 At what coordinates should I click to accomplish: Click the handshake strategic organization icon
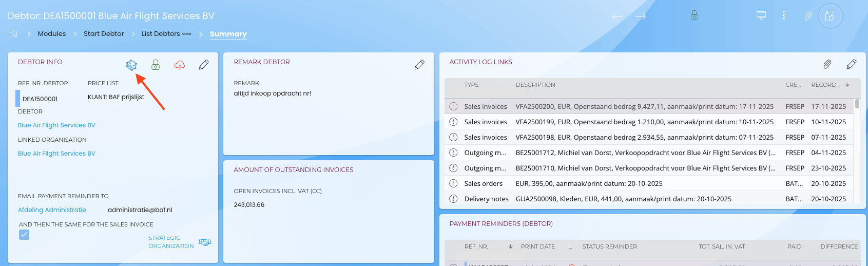click(x=205, y=242)
